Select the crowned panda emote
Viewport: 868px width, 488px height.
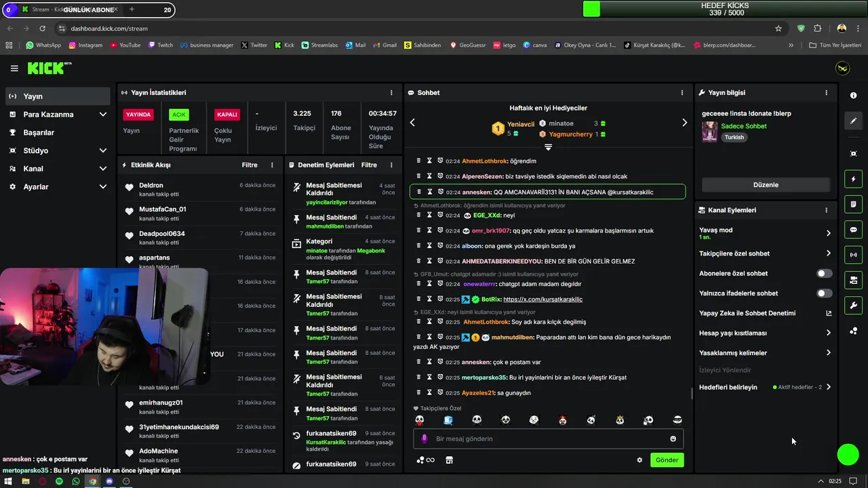[620, 420]
